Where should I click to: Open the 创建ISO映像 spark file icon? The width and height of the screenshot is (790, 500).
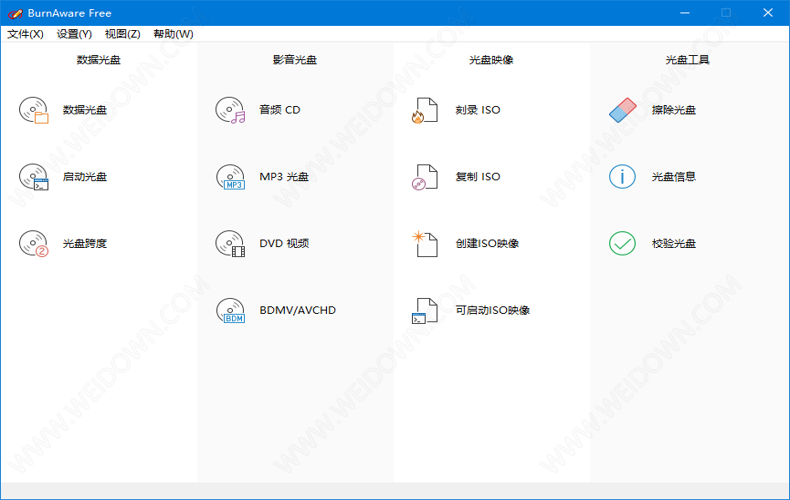(x=425, y=243)
